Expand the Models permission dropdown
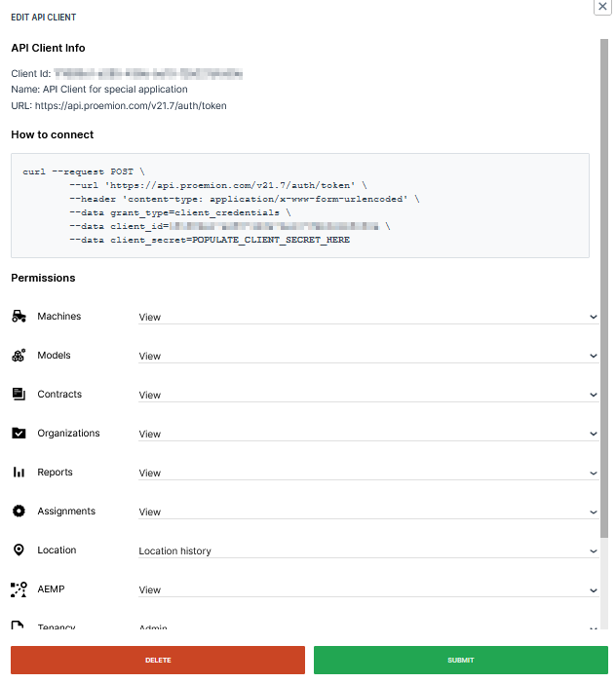 (367, 356)
